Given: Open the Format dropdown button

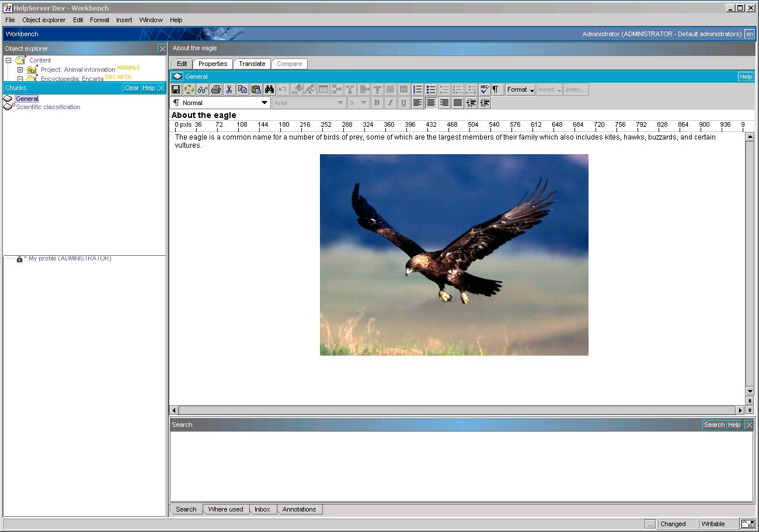Looking at the screenshot, I should click(520, 89).
